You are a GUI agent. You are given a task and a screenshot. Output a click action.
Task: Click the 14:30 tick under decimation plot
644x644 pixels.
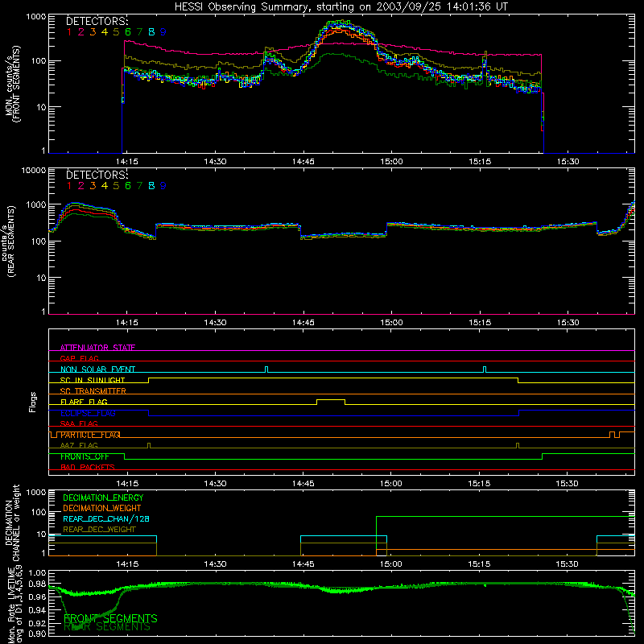point(215,564)
